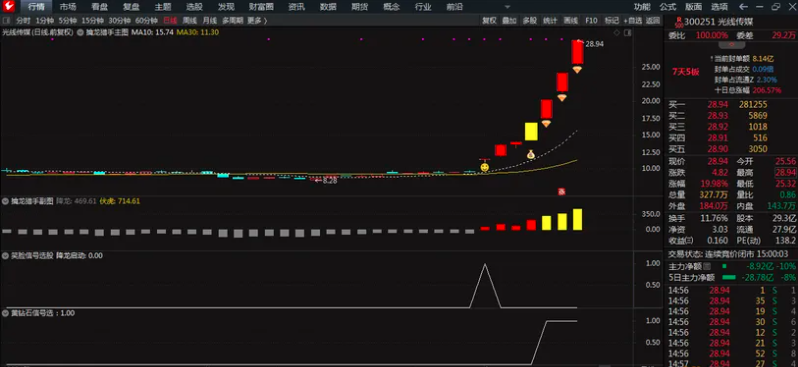The height and width of the screenshot is (367, 798).
Task: Click the back arrow in title bar
Action: 743,7
